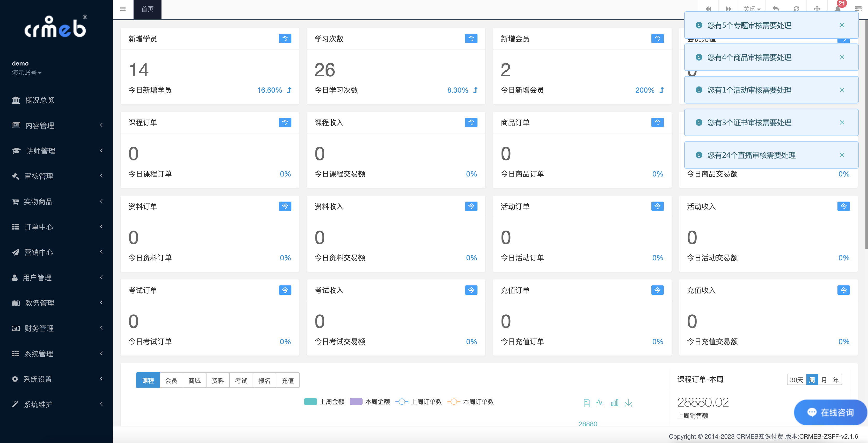
Task: Switch to the 商城 chart tab
Action: [x=194, y=381]
